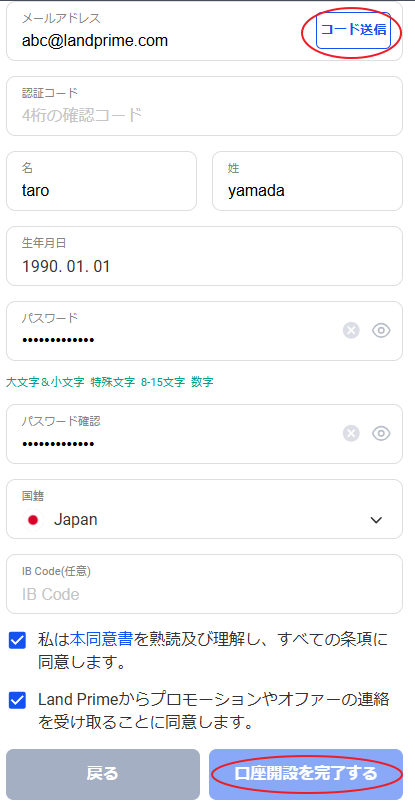Screen dimensions: 415x802
Task: Expand the nationality dropdown chevron
Action: pyautogui.click(x=377, y=520)
